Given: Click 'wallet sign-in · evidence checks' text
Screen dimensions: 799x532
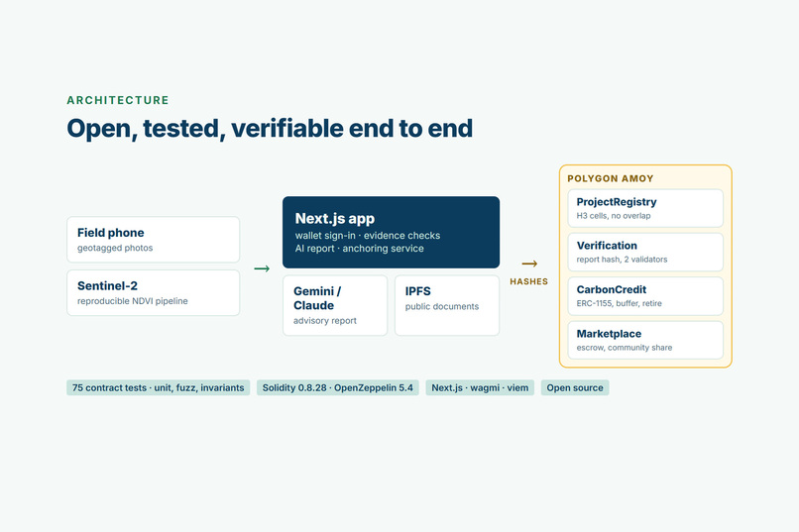Looking at the screenshot, I should point(368,236).
